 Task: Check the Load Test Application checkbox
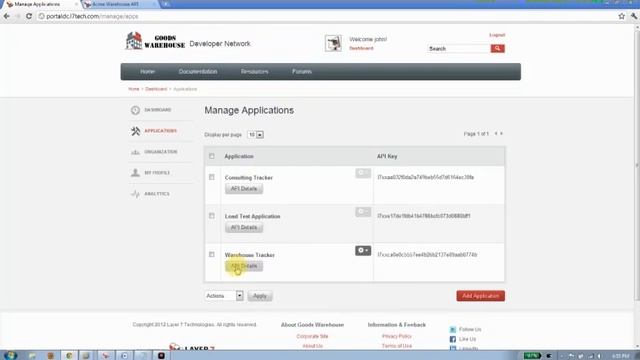211,216
